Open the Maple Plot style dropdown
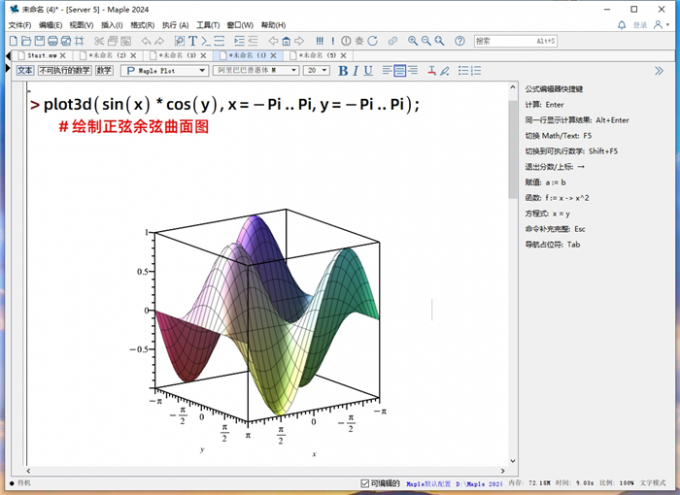This screenshot has height=495, width=680. [x=164, y=71]
